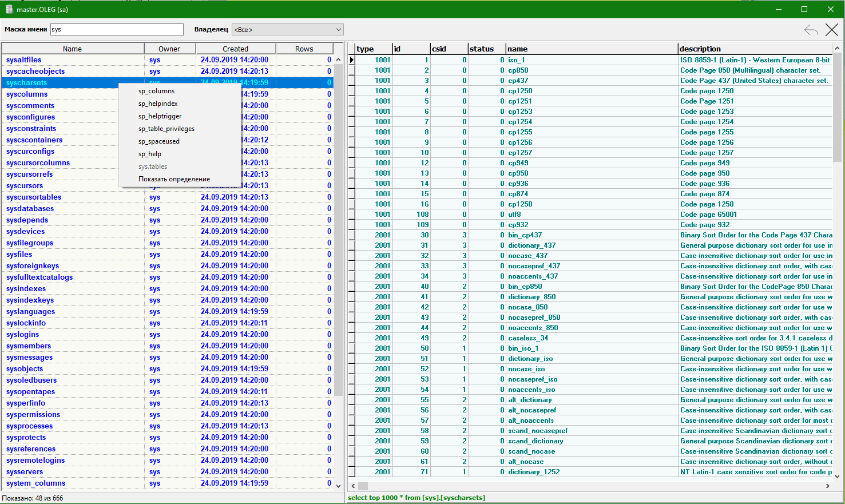Viewport: 845px width, 504px height.
Task: Select the sysdatabases table row
Action: point(30,209)
